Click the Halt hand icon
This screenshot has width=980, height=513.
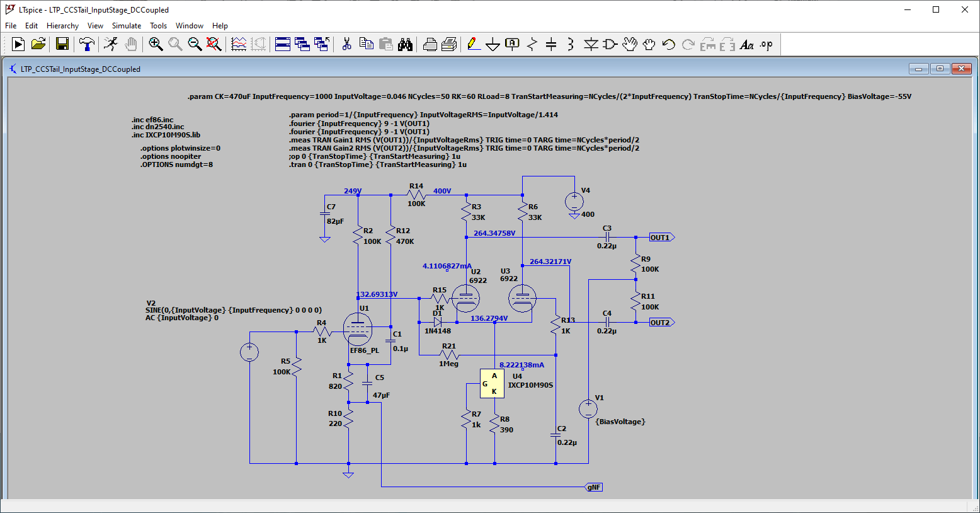tap(130, 44)
